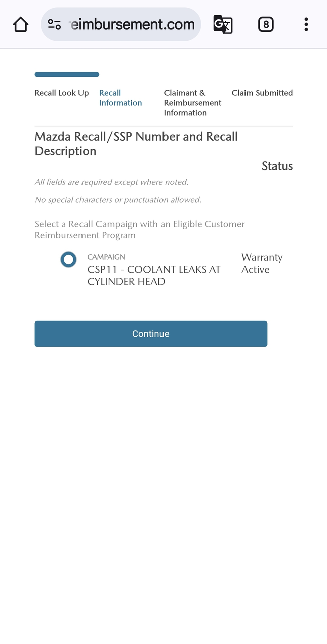Tap the CSP11 Coolant Leaks campaign label
This screenshot has height=644, width=327.
(x=154, y=275)
